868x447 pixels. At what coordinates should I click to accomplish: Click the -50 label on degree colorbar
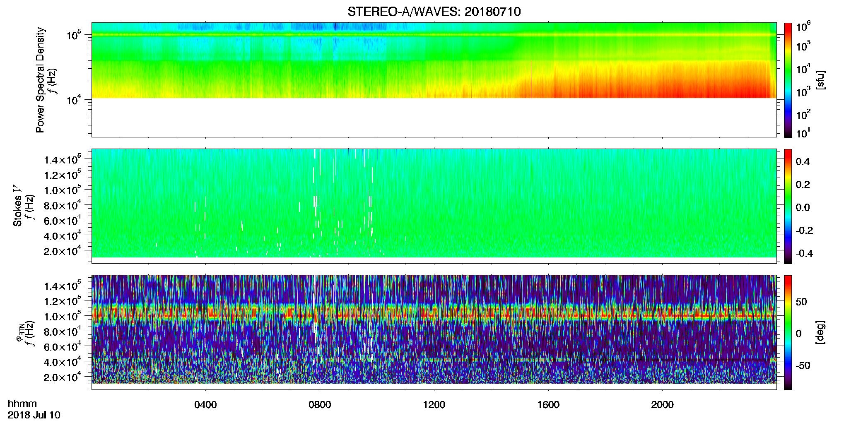(x=803, y=365)
